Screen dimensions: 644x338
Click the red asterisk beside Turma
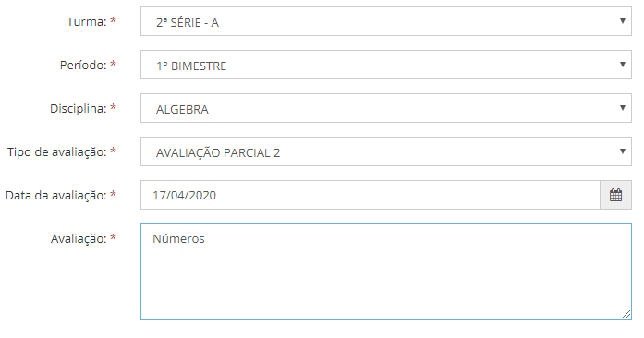tap(113, 20)
